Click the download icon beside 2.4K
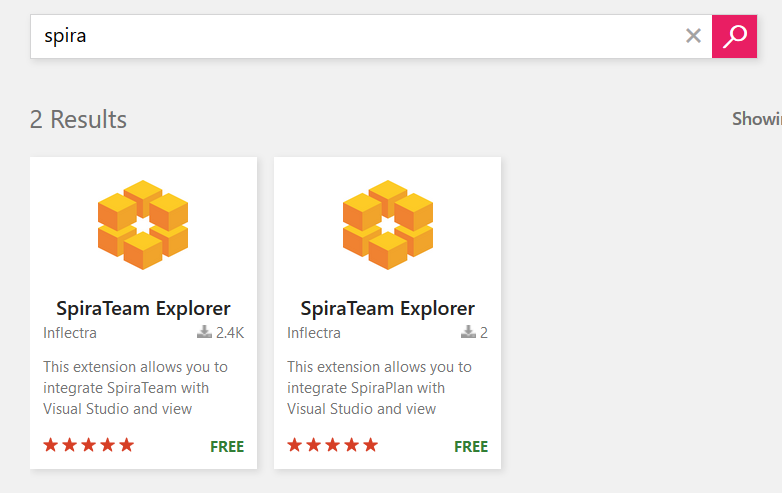This screenshot has height=493, width=782. coord(204,333)
